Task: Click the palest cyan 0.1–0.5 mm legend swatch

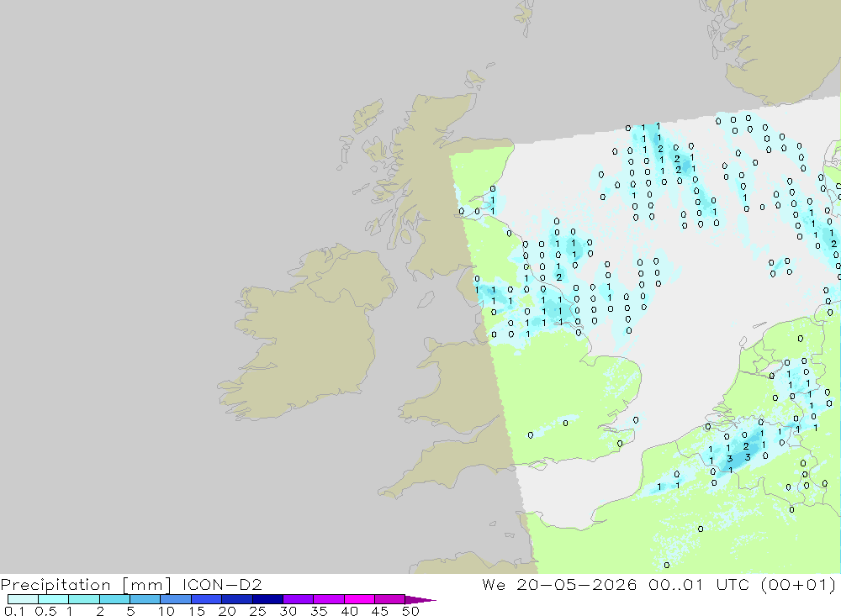Action: 23,599
